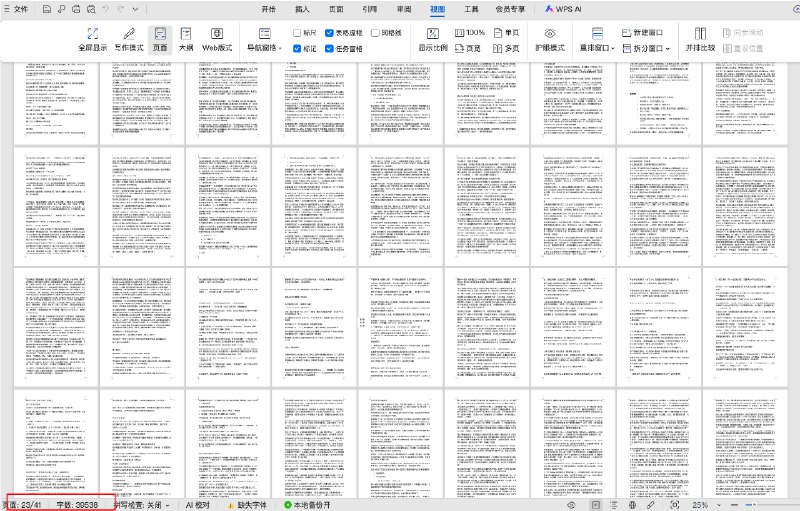Switch to Web layout (Web版式)

[217, 38]
